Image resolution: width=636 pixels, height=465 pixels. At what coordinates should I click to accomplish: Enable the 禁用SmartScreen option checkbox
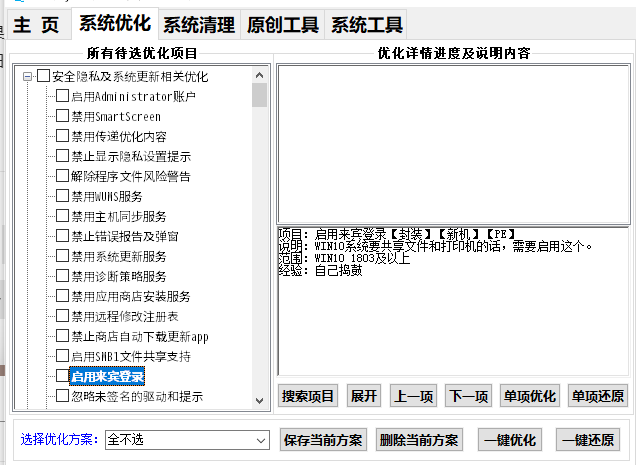point(62,116)
